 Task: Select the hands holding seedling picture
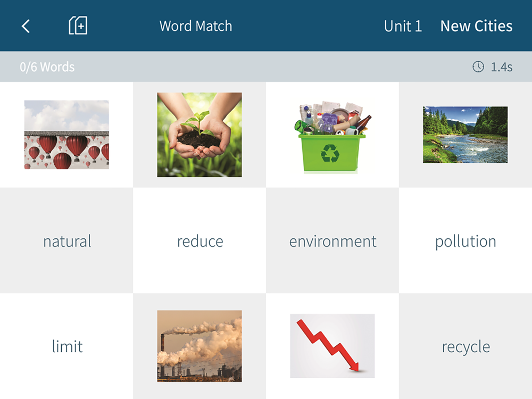pos(199,135)
